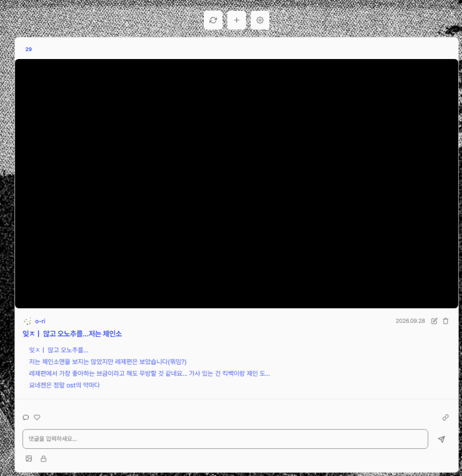462x476 pixels.
Task: Click the o-ri profile avatar
Action: point(27,321)
